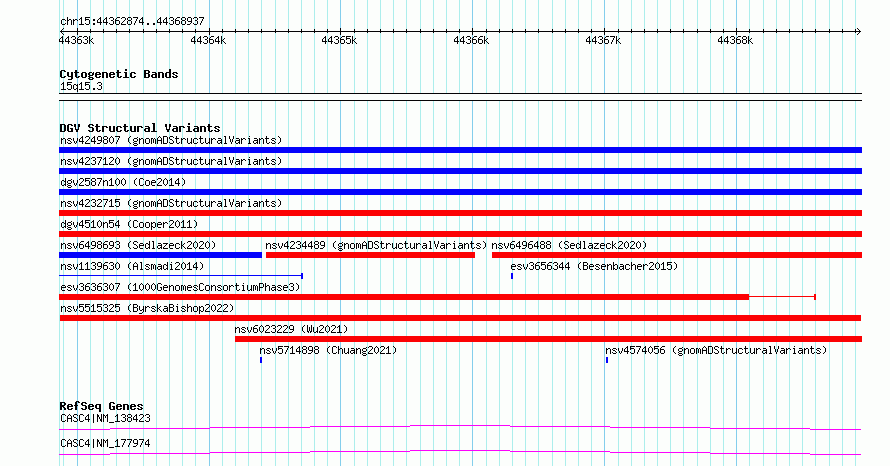Select the blue bar under nsv6498693

[161, 255]
